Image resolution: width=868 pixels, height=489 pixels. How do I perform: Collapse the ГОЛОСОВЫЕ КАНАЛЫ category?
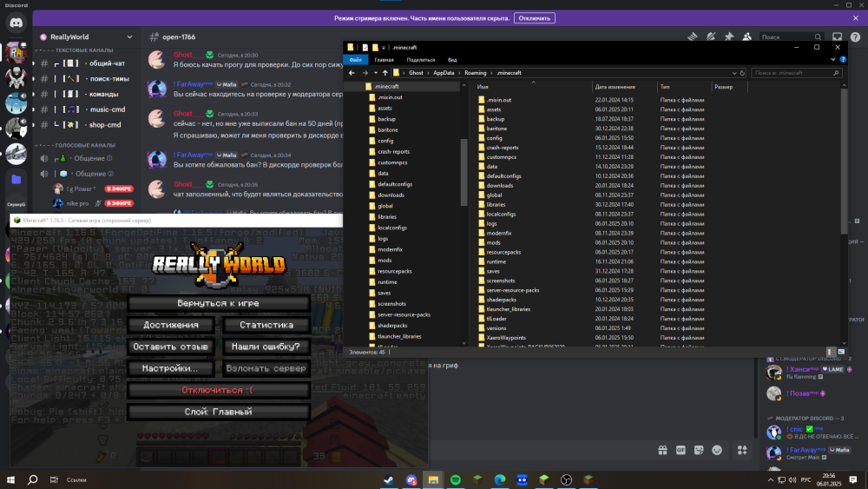pyautogui.click(x=77, y=145)
